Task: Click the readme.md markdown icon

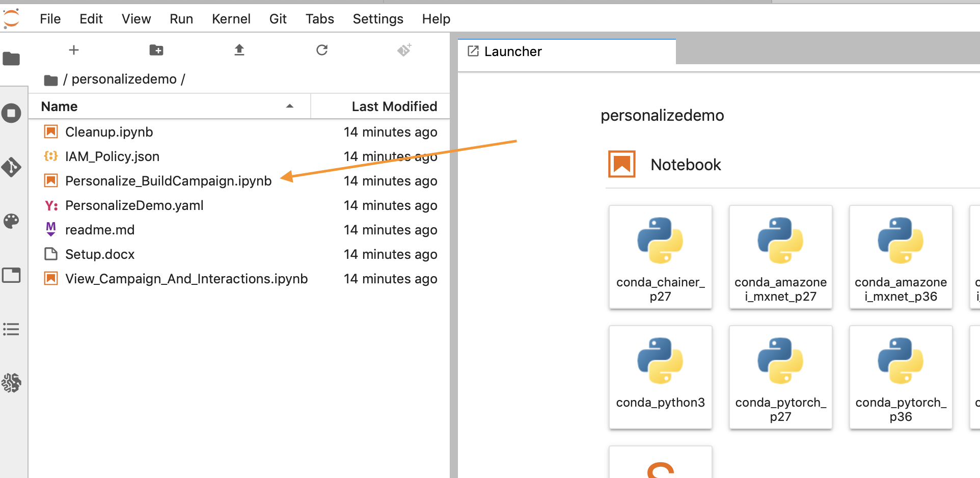Action: pyautogui.click(x=51, y=229)
